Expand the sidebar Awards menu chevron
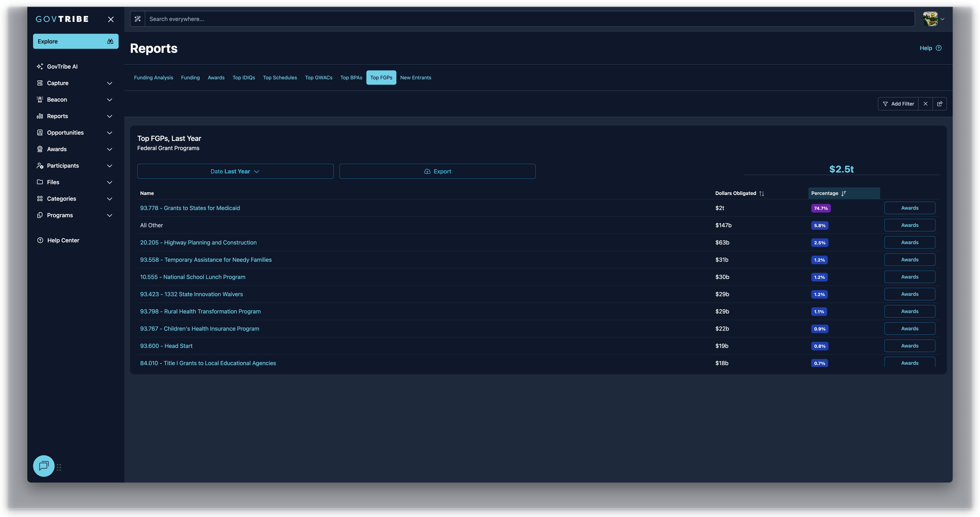This screenshot has width=980, height=517. pos(110,149)
